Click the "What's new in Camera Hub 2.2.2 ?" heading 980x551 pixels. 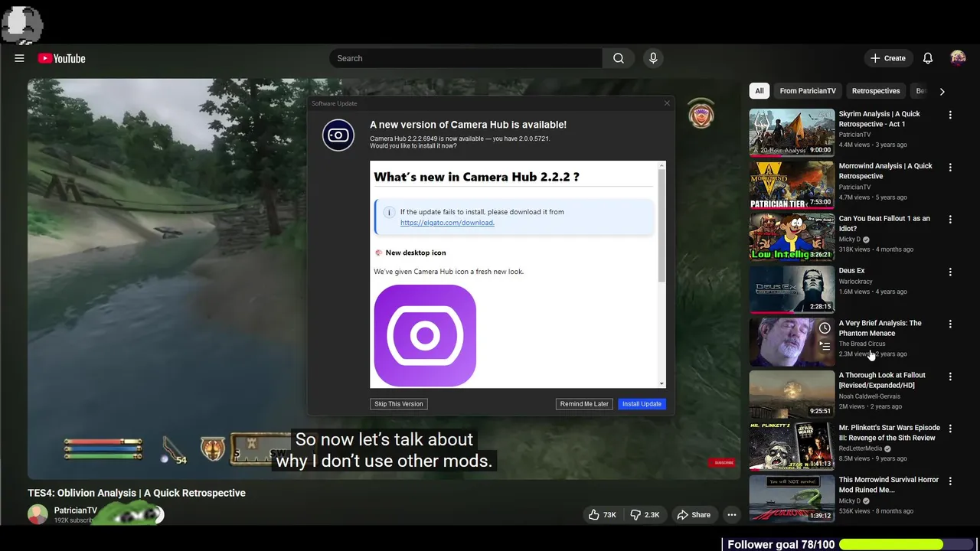(476, 177)
